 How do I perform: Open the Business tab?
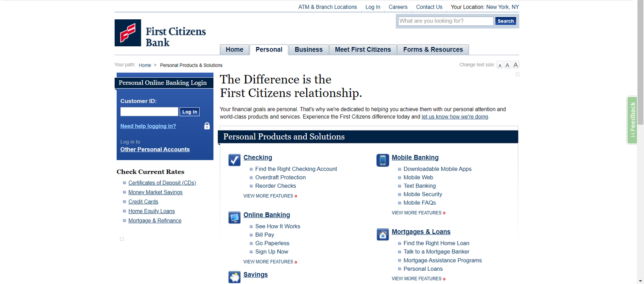pyautogui.click(x=308, y=50)
